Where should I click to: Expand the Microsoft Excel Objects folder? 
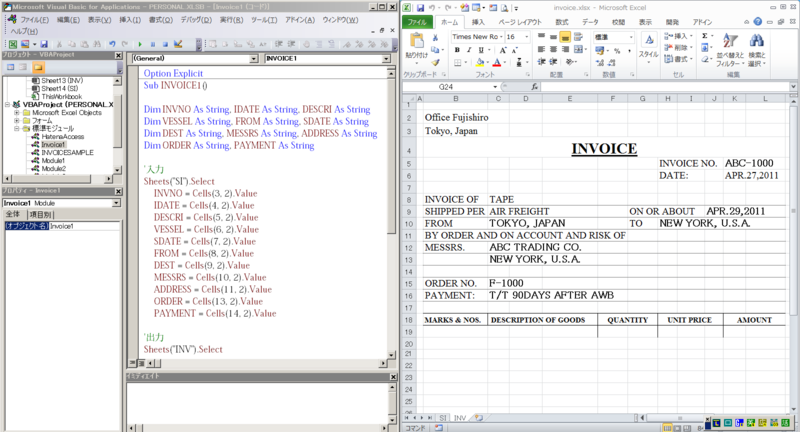16,113
